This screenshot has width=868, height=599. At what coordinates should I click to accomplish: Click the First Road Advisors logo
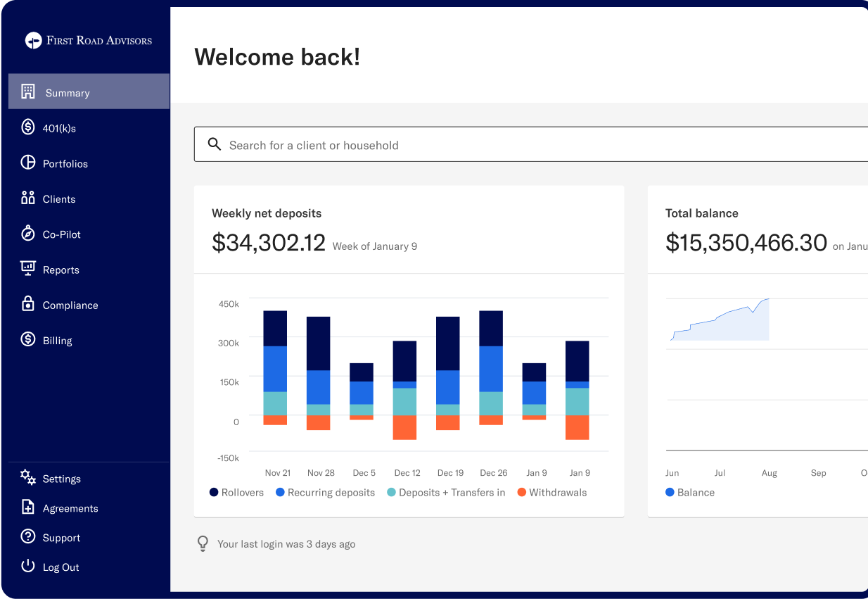[90, 40]
